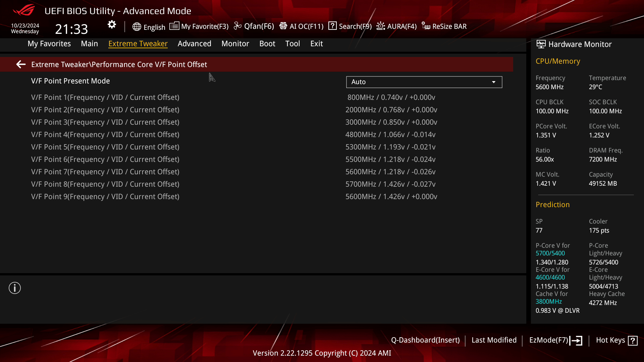Launch AI OC overclocking tool
Image resolution: width=644 pixels, height=362 pixels.
(302, 26)
